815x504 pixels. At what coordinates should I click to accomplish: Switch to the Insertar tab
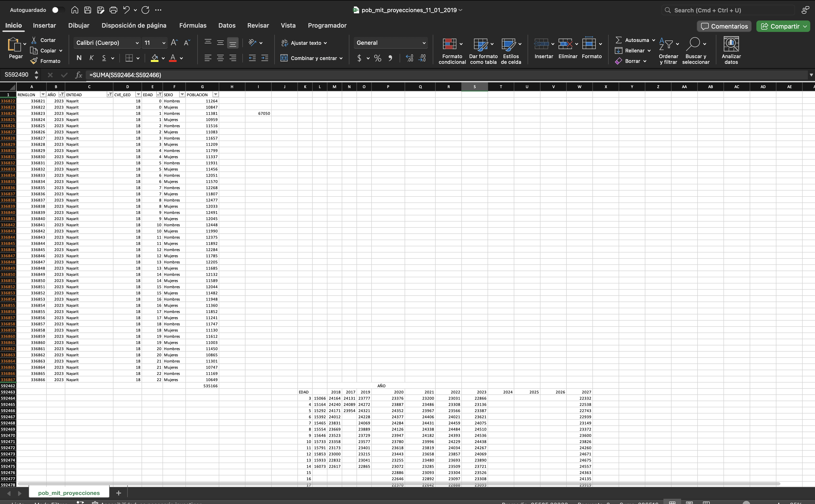tap(44, 25)
